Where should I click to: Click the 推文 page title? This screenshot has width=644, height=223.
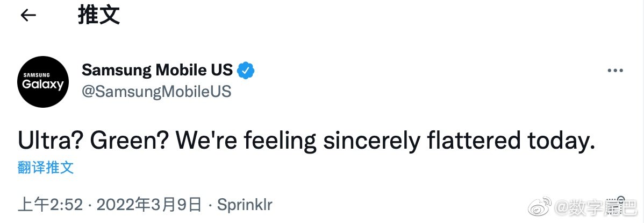click(x=98, y=16)
